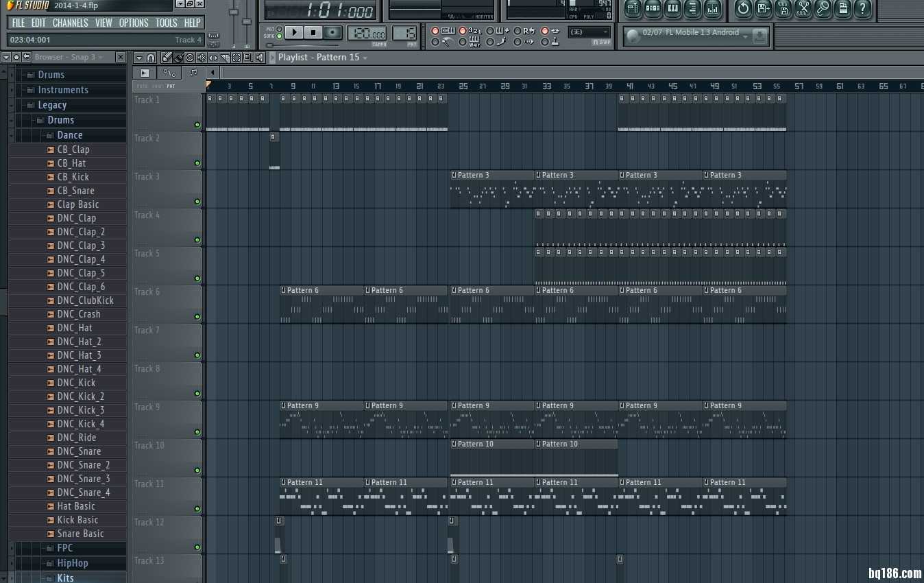Select the Draw pencil tool in the Playlist
The width and height of the screenshot is (924, 583).
[x=166, y=57]
